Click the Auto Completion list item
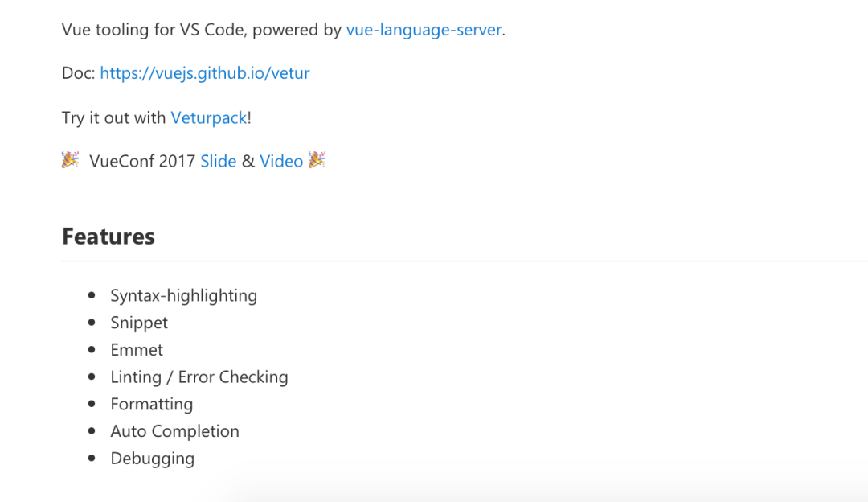868x502 pixels. [175, 432]
